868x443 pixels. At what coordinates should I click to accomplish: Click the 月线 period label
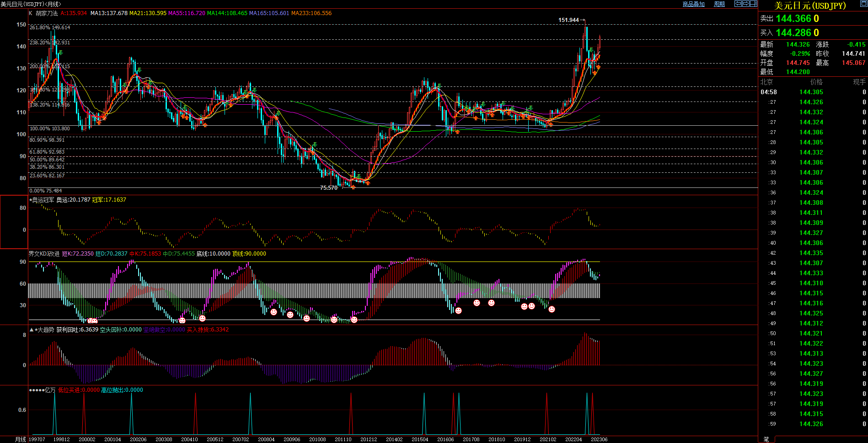pos(21,439)
